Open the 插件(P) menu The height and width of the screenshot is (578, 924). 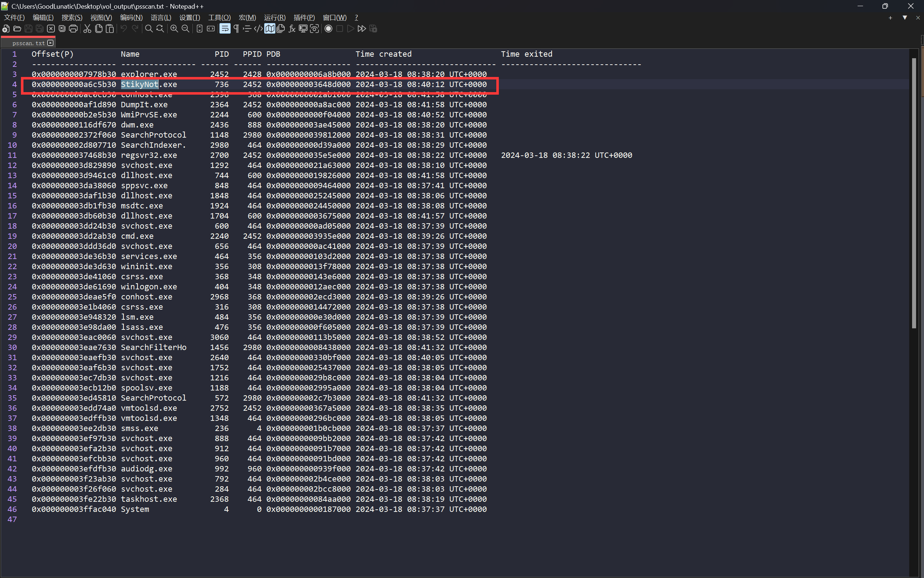pos(304,18)
